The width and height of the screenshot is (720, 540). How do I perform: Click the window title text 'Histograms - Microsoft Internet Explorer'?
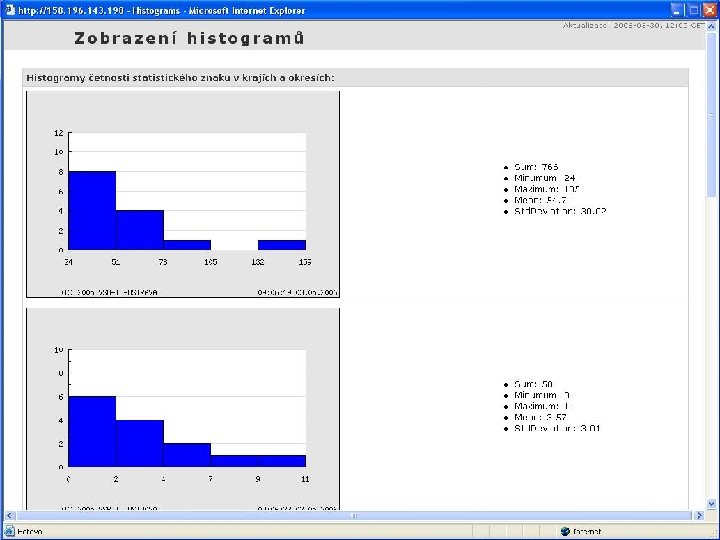pos(219,11)
